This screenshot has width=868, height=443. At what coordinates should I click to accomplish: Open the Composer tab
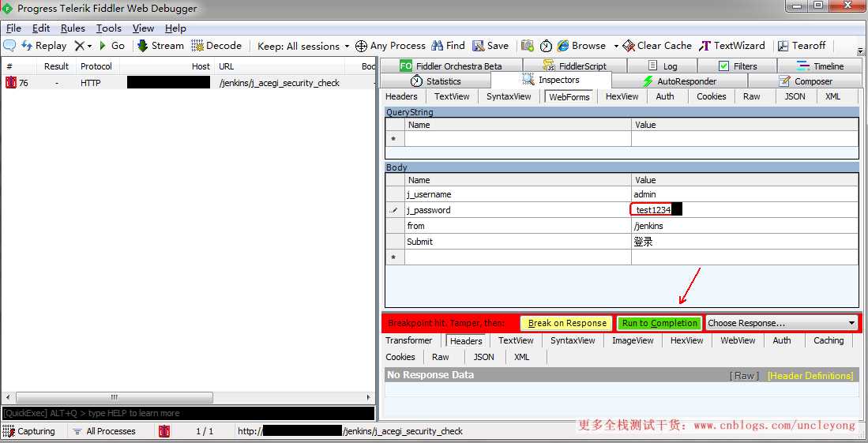tap(806, 81)
